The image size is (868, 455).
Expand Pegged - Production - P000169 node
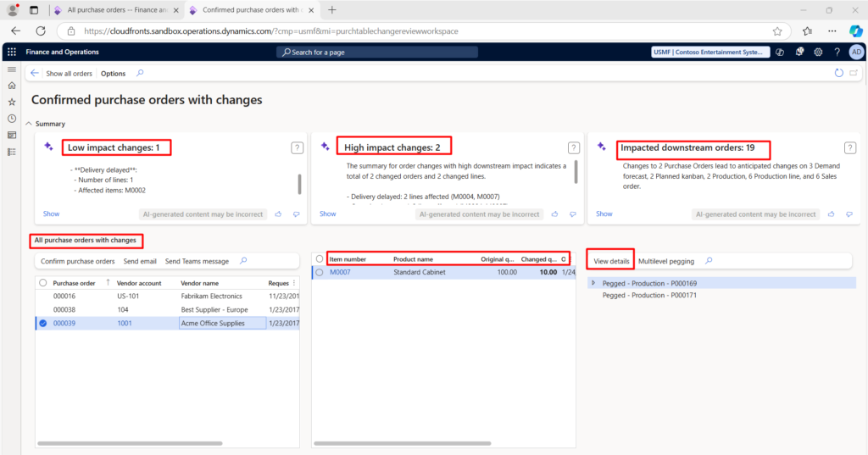click(593, 283)
